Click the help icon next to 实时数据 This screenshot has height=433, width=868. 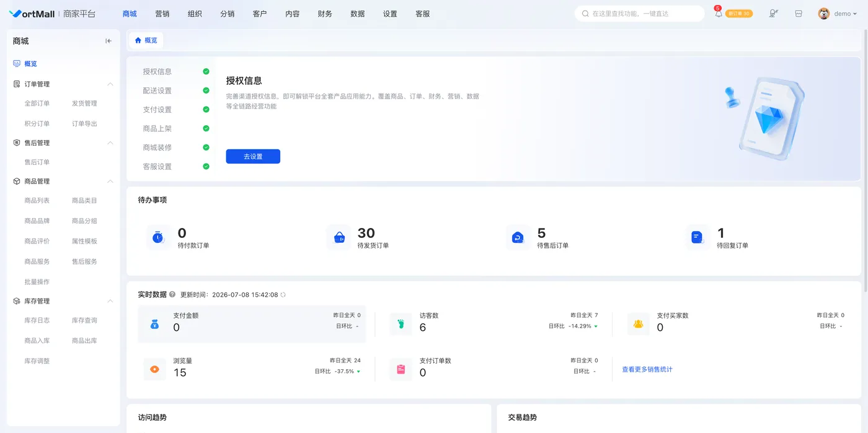coord(172,295)
